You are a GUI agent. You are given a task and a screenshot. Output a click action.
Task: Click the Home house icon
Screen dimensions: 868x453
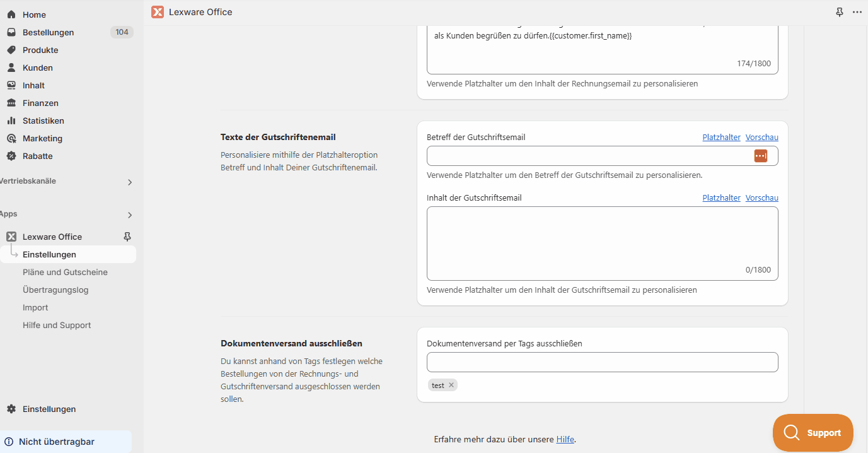11,15
